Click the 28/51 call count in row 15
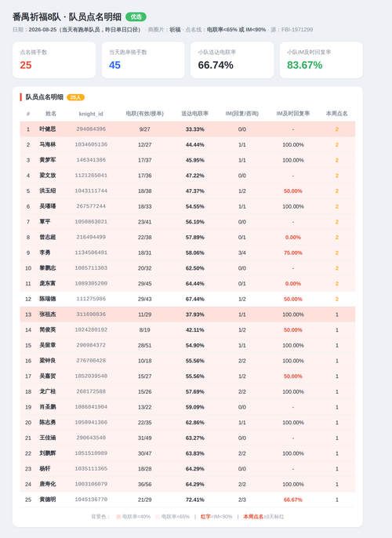392x538 pixels. [145, 346]
